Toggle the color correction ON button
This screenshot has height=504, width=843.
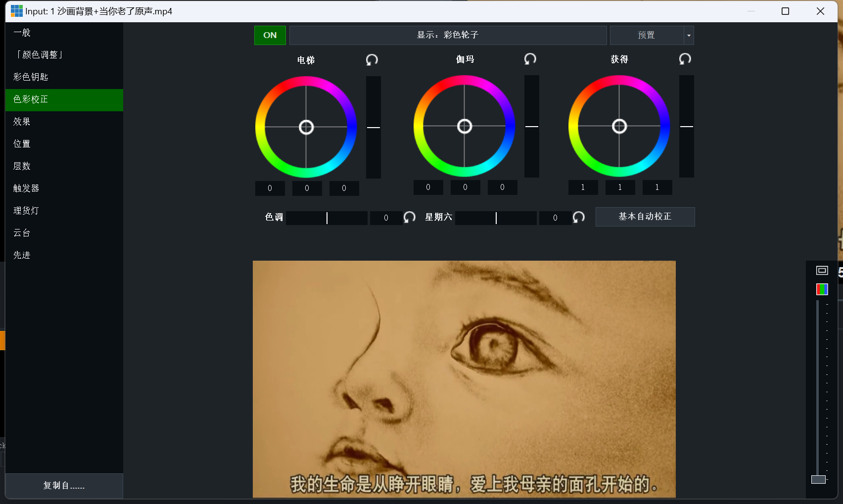(x=270, y=35)
